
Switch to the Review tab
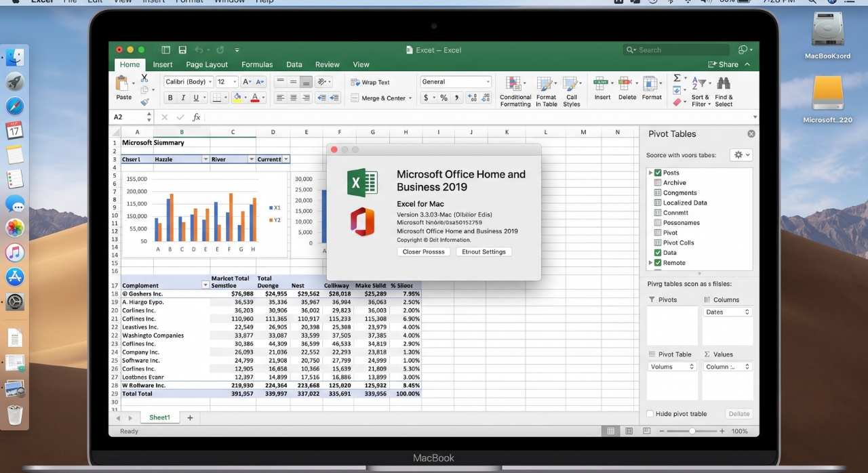tap(328, 65)
